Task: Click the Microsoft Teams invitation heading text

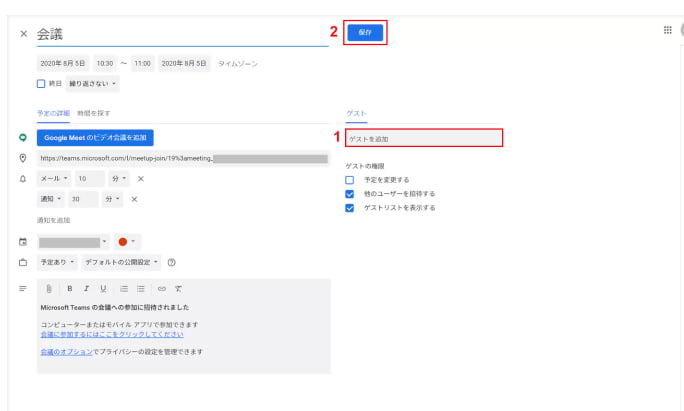Action: coord(115,308)
